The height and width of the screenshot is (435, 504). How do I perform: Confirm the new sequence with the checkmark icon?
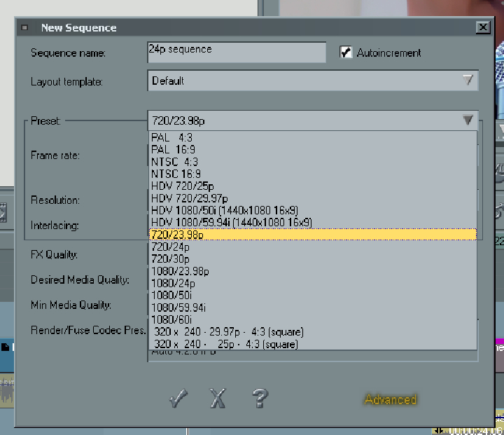(x=178, y=399)
